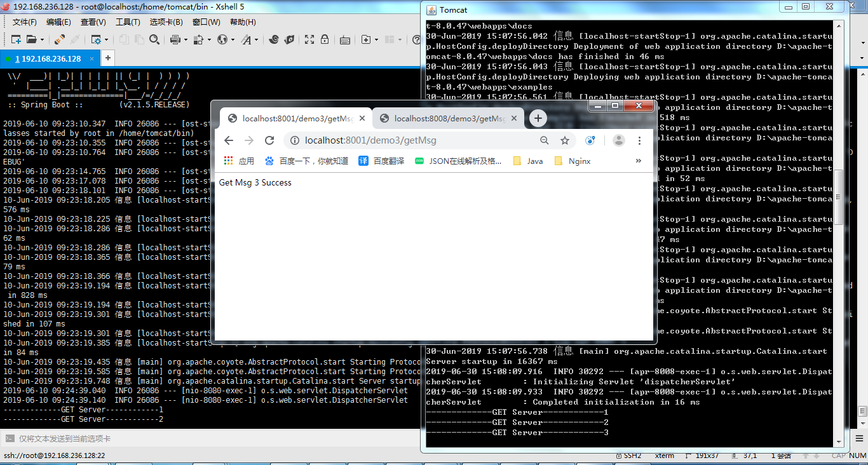Click the Chrome extension icon beside the star
Image resolution: width=868 pixels, height=465 pixels.
coord(590,140)
